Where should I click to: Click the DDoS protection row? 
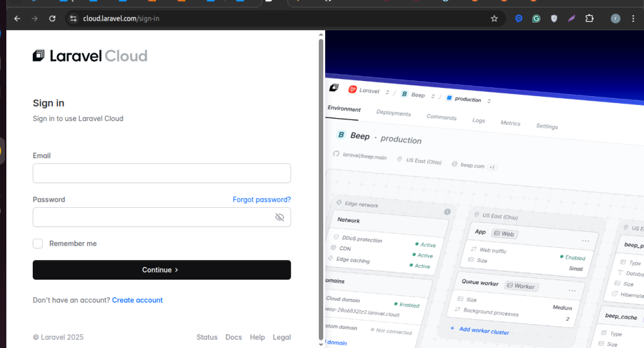(386, 241)
